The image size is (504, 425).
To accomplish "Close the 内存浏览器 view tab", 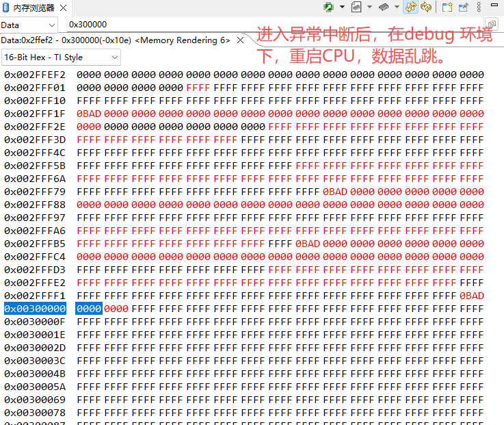I will tap(64, 8).
